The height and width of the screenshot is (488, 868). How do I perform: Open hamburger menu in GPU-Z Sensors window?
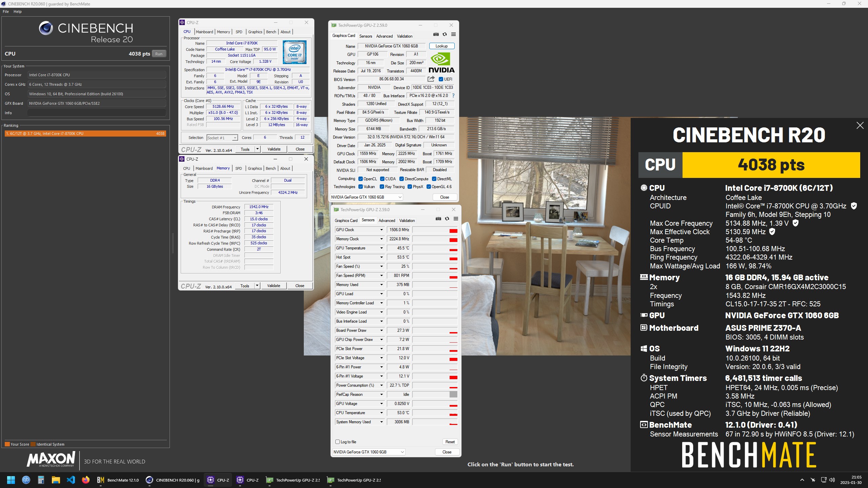point(456,219)
